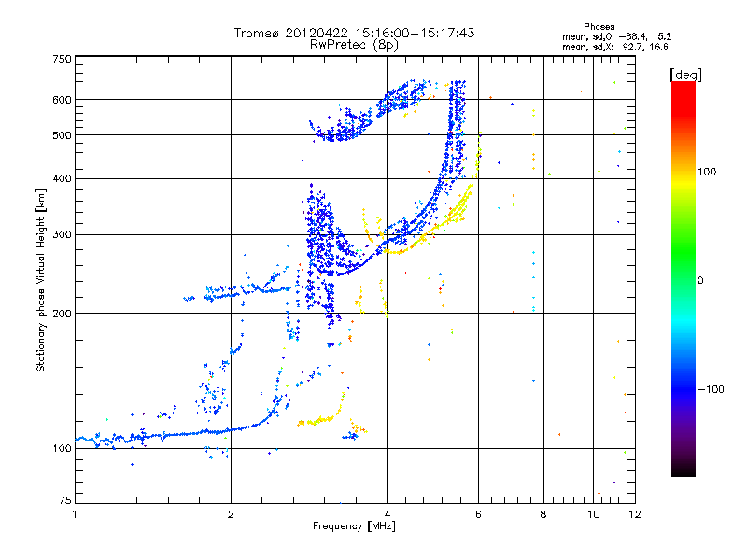
Task: Click the y-axis tick label '400'
Action: [62, 178]
